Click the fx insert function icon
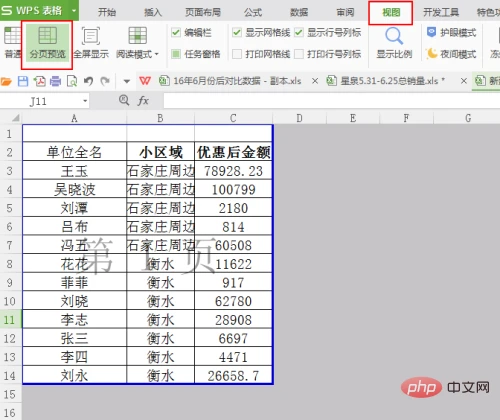This screenshot has height=420, width=500. (143, 100)
